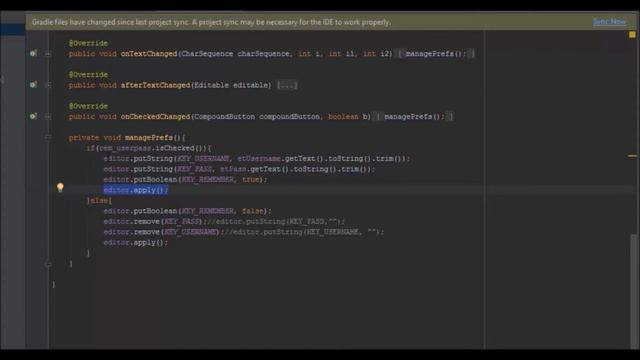Click the @Override annotation above onCheckedChanged
The image size is (640, 360).
click(88, 106)
